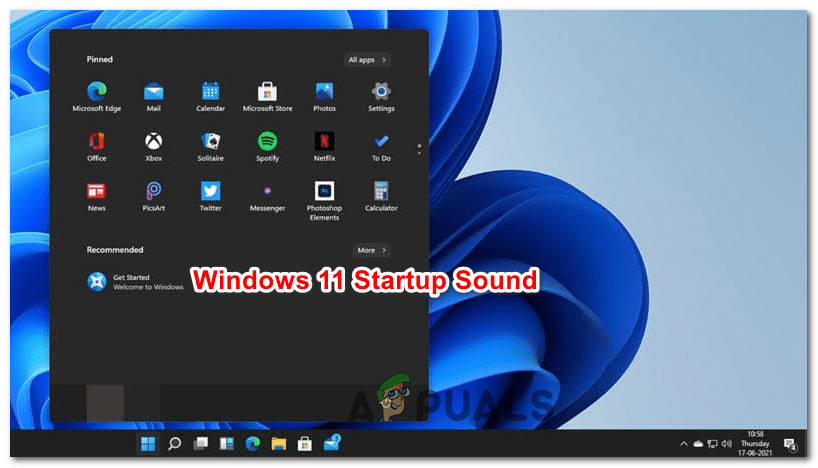
Task: Launch the Mail app
Action: tap(153, 97)
